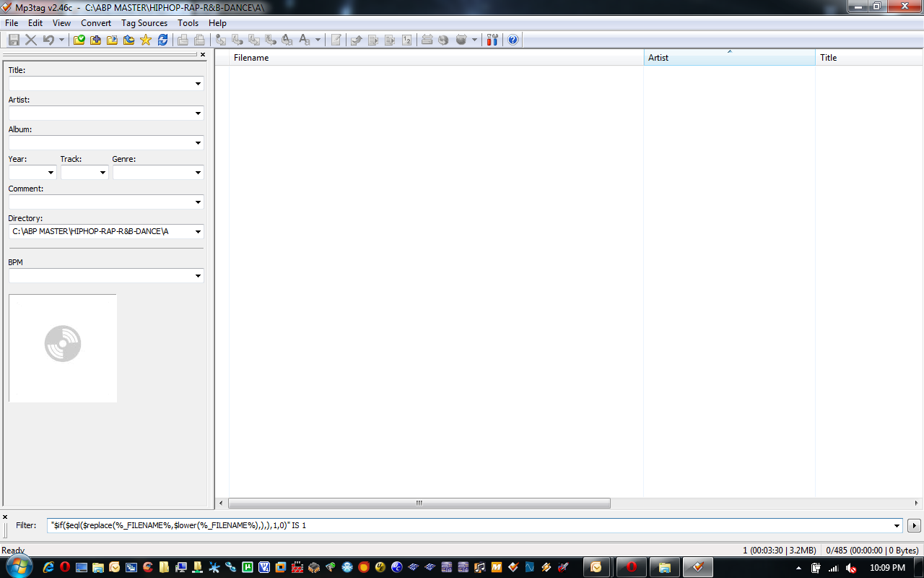Open the Convert menu
The width and height of the screenshot is (924, 578).
(x=96, y=23)
